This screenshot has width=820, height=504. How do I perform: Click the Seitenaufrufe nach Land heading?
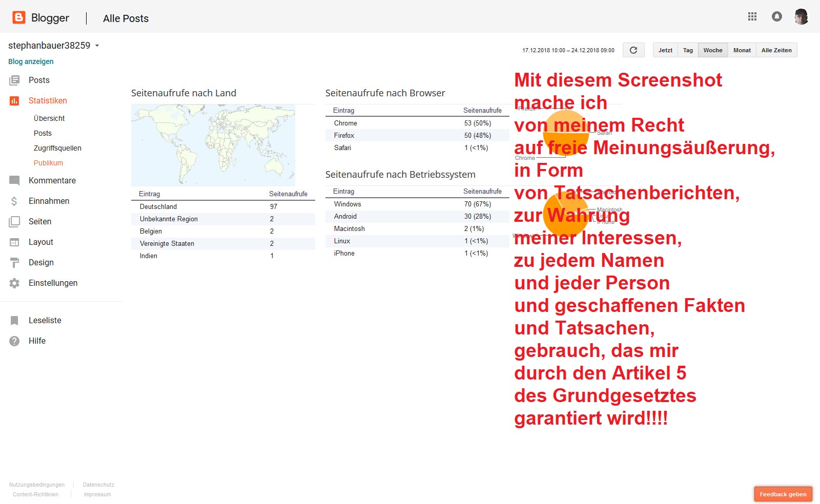183,93
